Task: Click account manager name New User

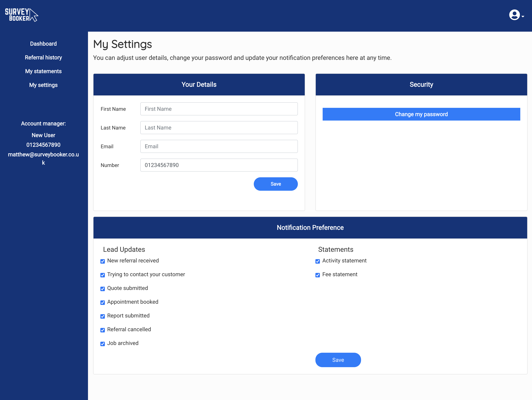Action: pos(43,135)
